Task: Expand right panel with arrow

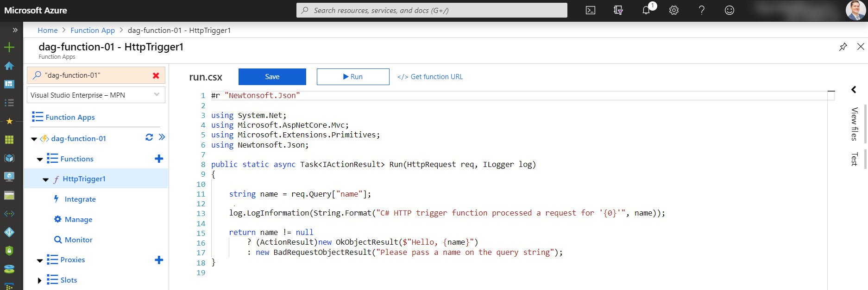Action: pos(854,90)
